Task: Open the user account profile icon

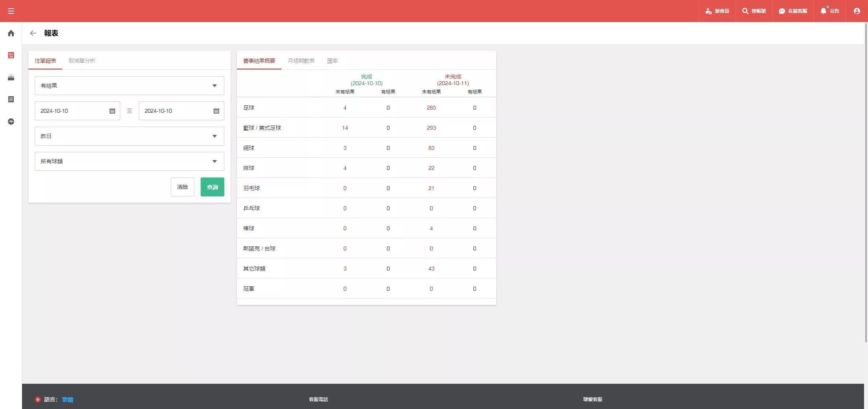Action: [x=857, y=11]
